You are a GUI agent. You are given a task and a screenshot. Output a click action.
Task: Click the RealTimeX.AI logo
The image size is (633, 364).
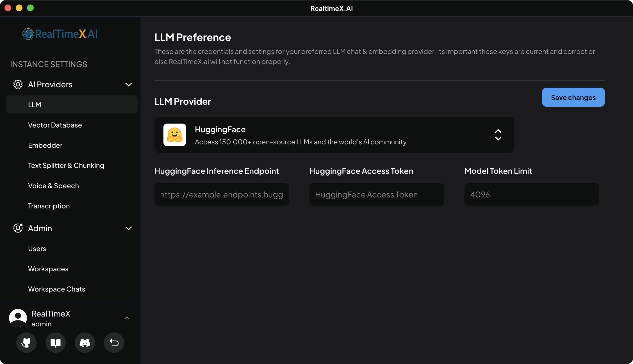tap(60, 34)
